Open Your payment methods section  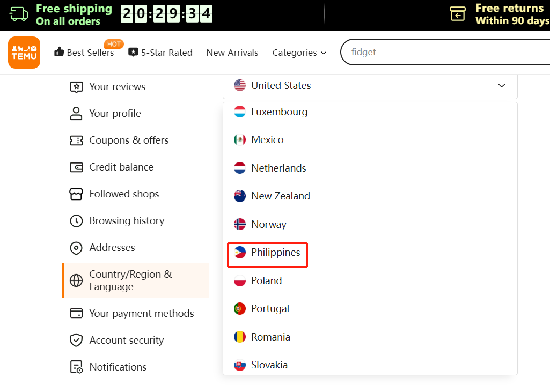[141, 313]
